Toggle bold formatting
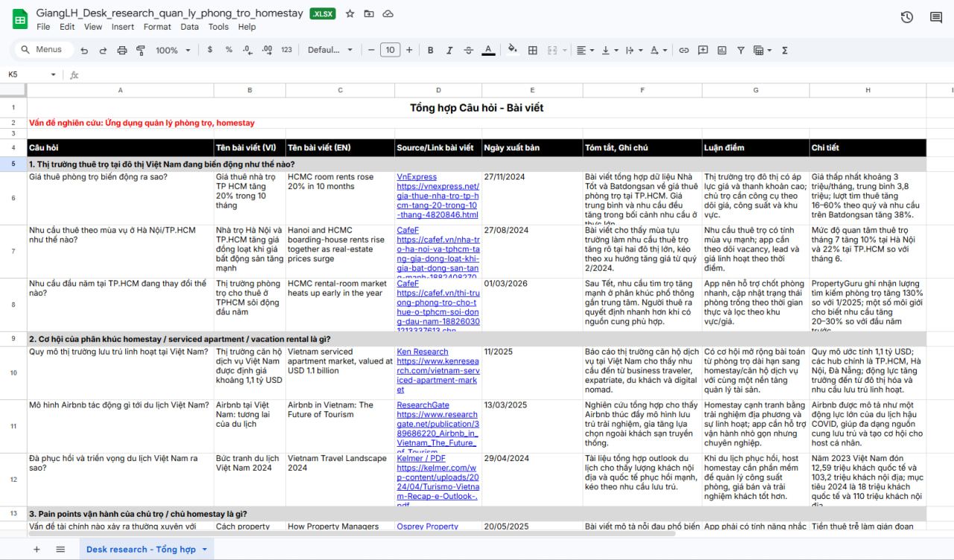The image size is (954, 560). (x=430, y=50)
